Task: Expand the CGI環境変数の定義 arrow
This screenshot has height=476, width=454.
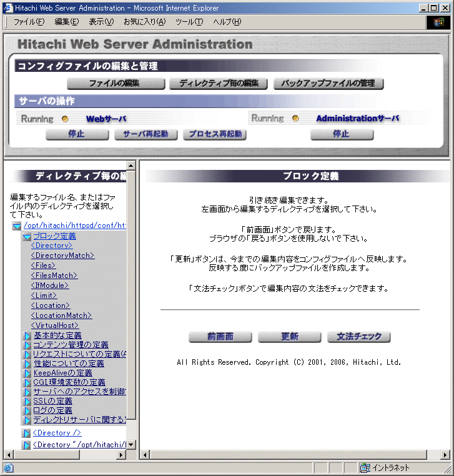Action: click(x=27, y=382)
